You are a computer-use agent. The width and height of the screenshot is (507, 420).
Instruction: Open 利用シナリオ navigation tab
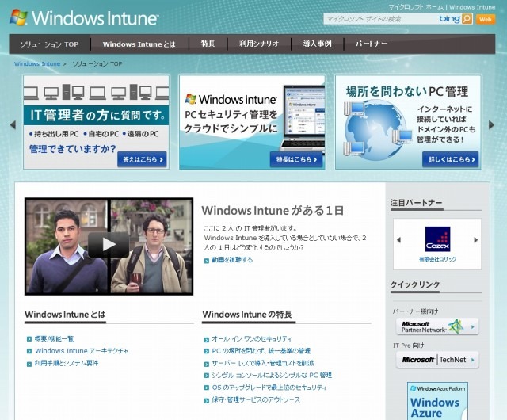tap(259, 44)
